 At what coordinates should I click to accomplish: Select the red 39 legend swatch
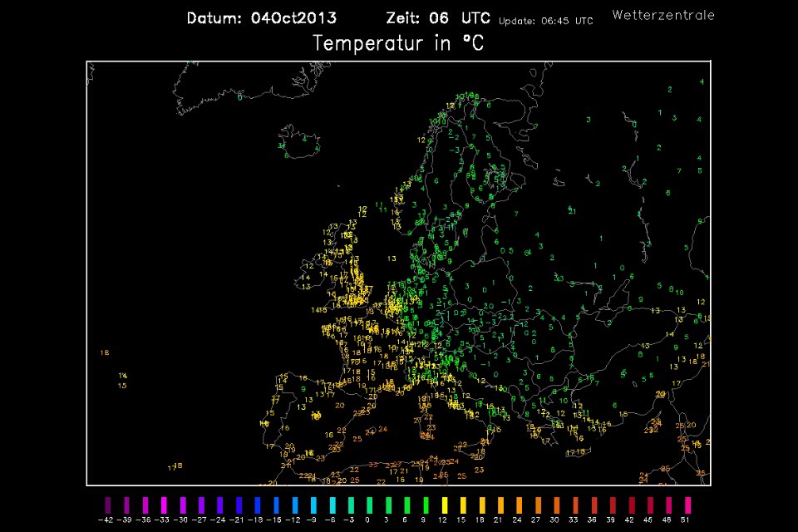click(x=612, y=505)
